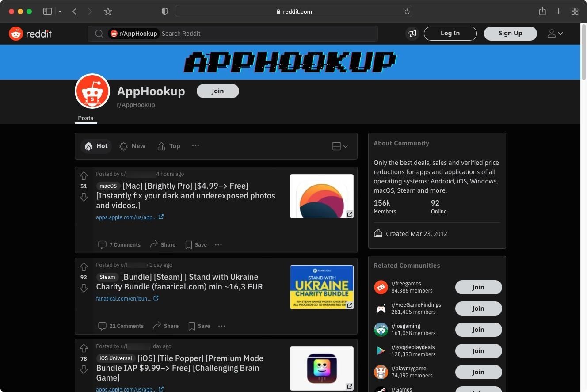This screenshot has width=587, height=392.
Task: Join r/googleplaydeals
Action: pos(478,351)
